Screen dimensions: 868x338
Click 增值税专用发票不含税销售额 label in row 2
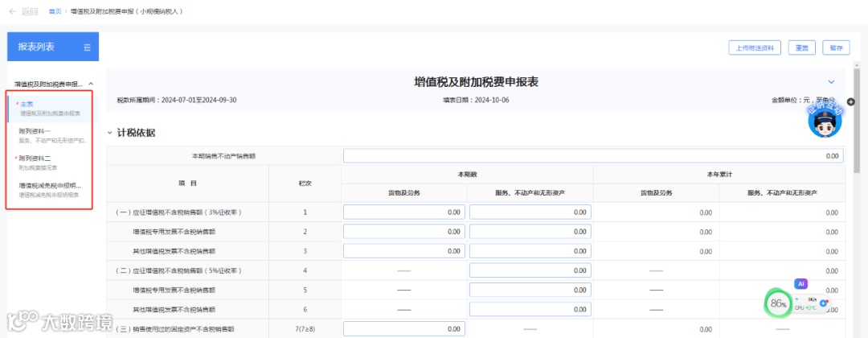pyautogui.click(x=174, y=232)
